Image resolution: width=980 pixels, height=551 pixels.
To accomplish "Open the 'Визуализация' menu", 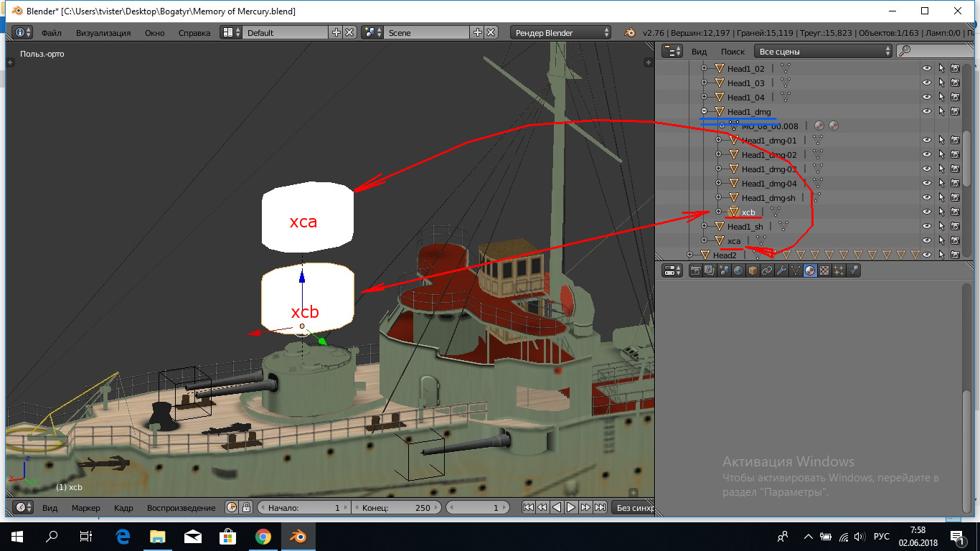I will [x=103, y=32].
